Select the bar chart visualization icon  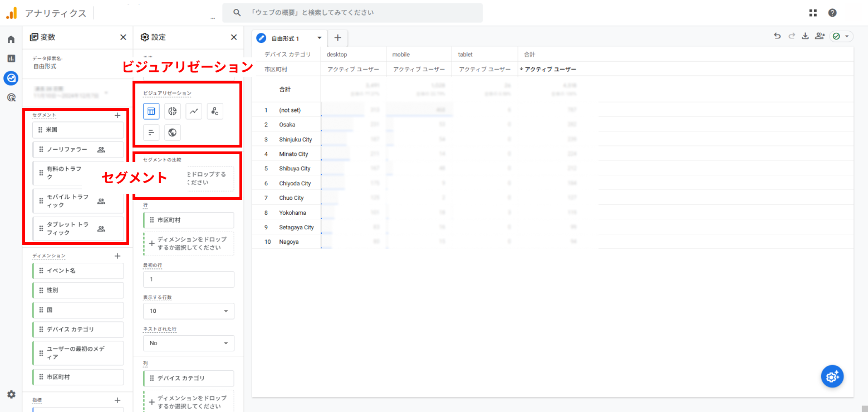151,133
